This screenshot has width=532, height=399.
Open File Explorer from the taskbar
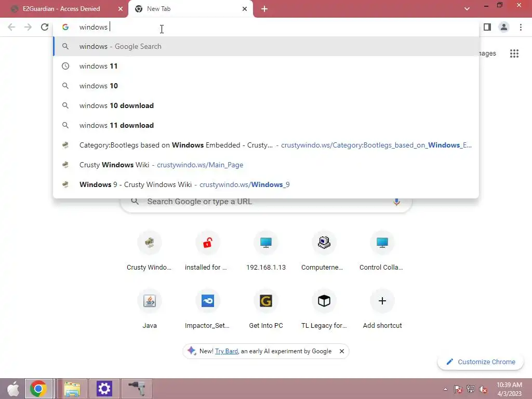tap(72, 389)
